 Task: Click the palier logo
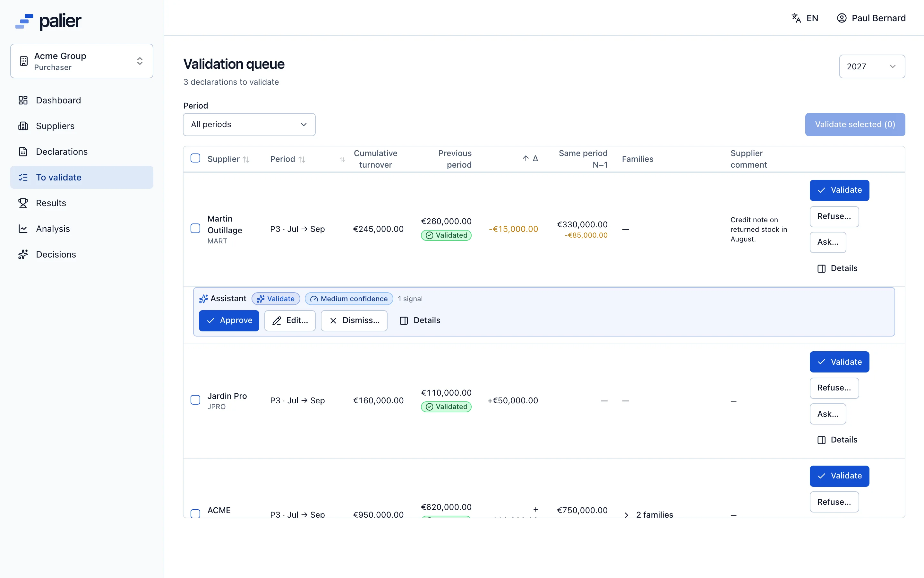pos(48,22)
